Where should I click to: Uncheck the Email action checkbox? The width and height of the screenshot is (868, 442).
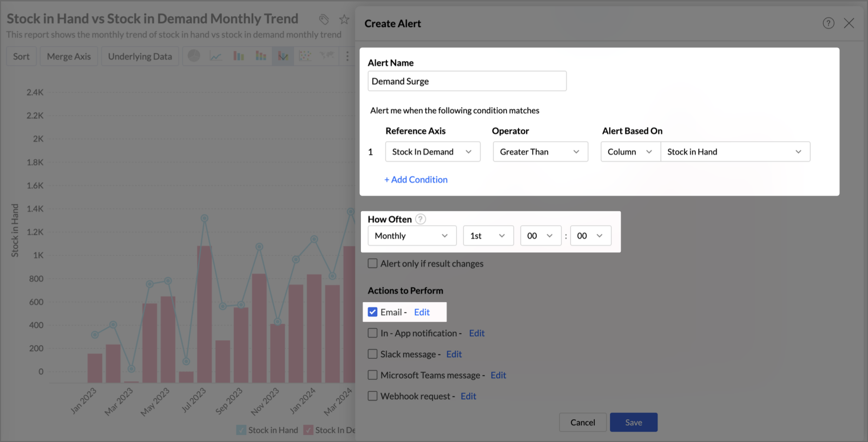373,312
